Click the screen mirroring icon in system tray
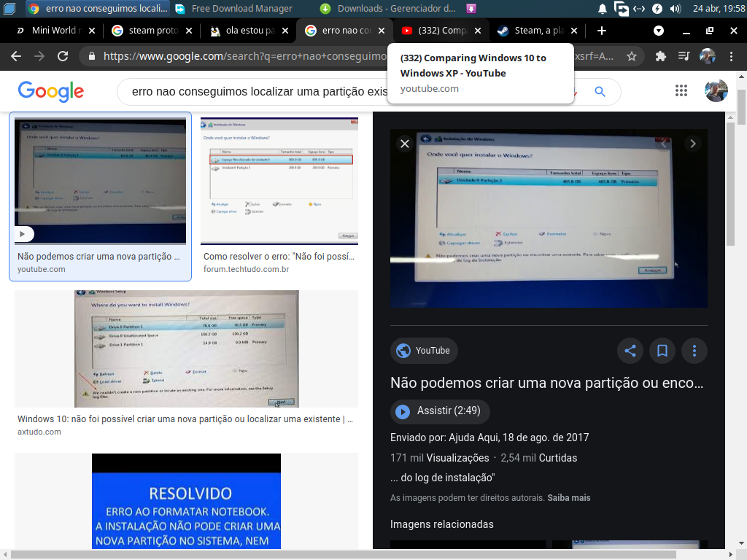747x560 pixels. tap(622, 9)
